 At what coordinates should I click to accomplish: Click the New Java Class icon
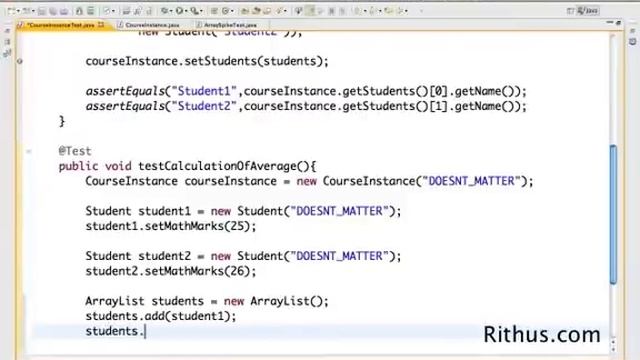[226, 11]
